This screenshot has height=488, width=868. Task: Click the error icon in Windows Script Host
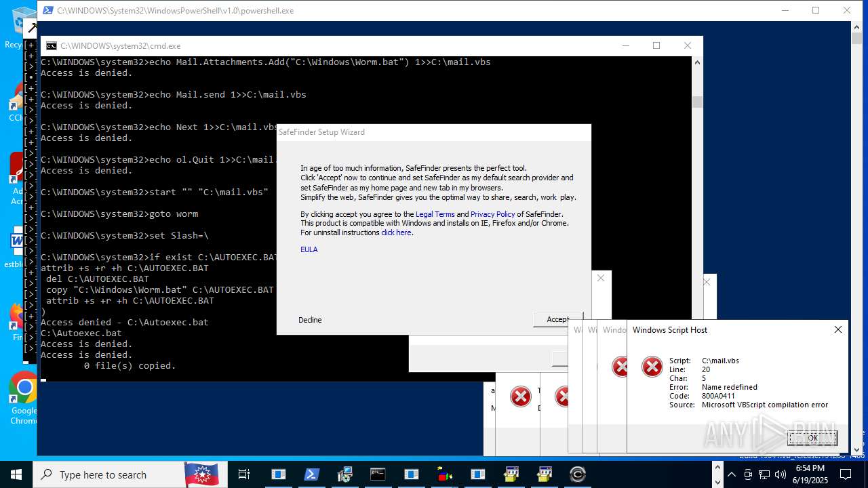tap(652, 367)
